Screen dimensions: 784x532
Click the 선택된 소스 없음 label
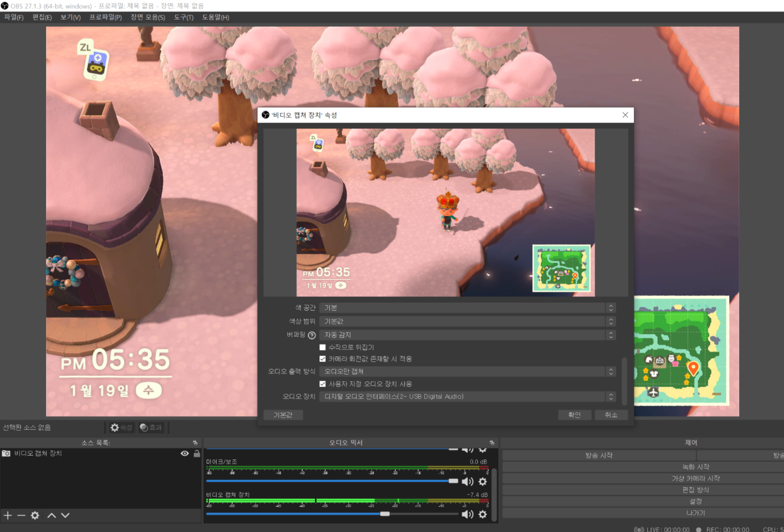(x=27, y=428)
